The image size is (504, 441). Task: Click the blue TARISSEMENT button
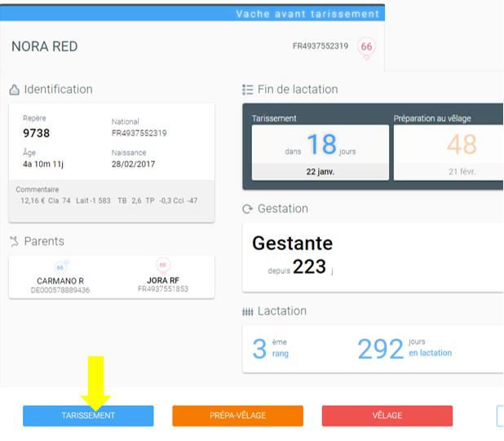click(x=88, y=416)
